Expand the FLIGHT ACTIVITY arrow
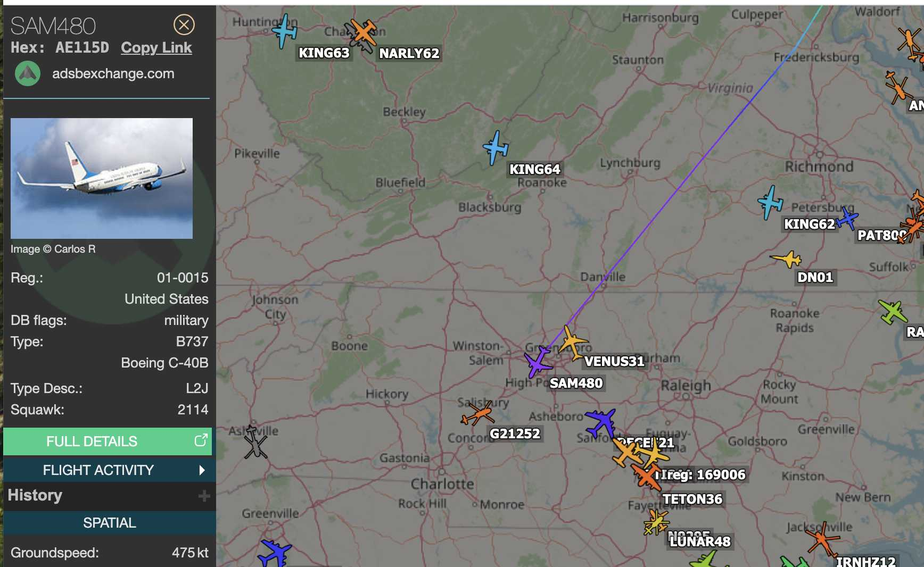This screenshot has height=567, width=924. tap(202, 470)
